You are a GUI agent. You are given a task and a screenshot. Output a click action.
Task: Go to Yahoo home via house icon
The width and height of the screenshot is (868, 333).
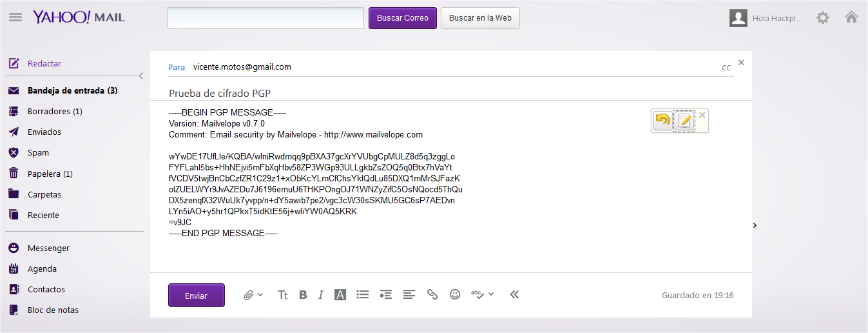[851, 17]
